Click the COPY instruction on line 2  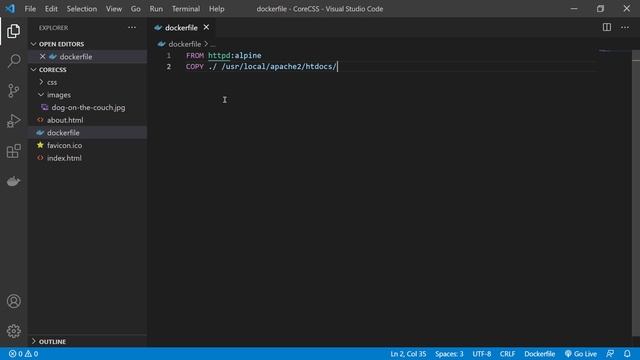195,67
